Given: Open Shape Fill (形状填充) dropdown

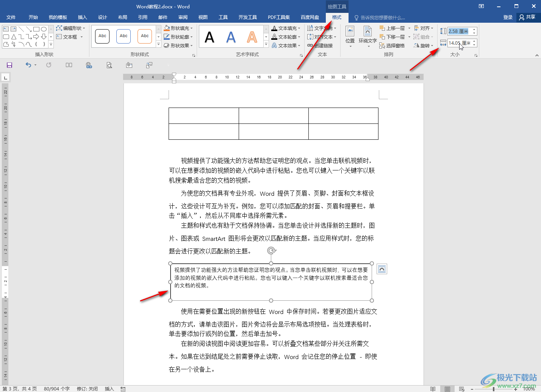Looking at the screenshot, I should tap(178, 28).
